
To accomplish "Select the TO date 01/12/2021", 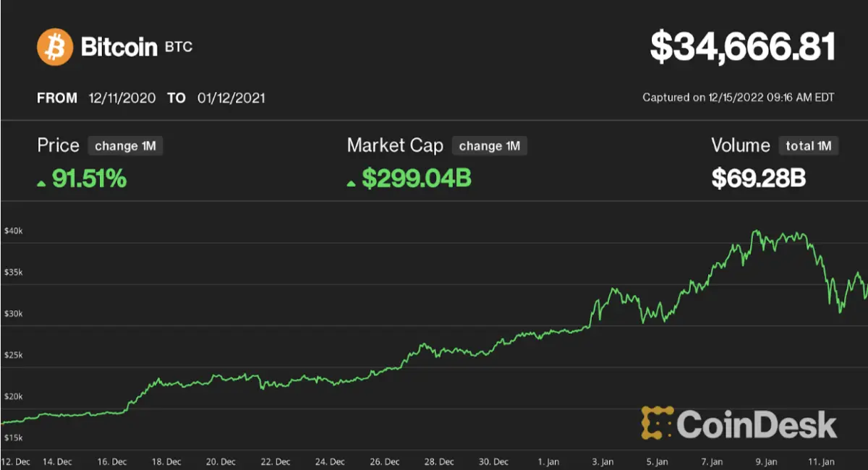I will [231, 98].
